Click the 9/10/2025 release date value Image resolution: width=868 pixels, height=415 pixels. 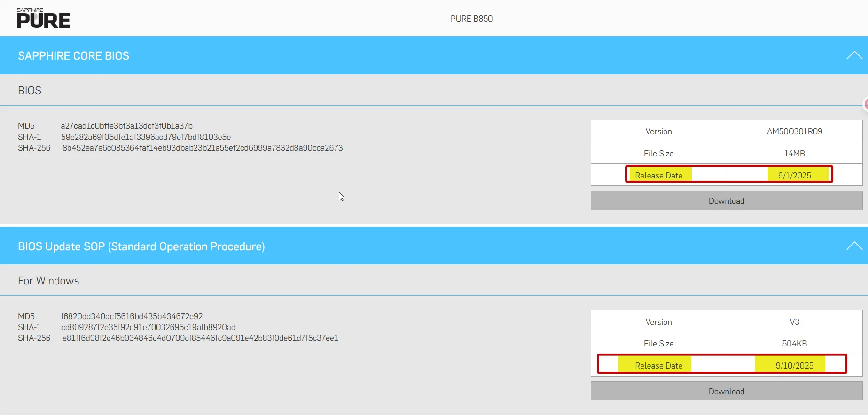pos(795,366)
